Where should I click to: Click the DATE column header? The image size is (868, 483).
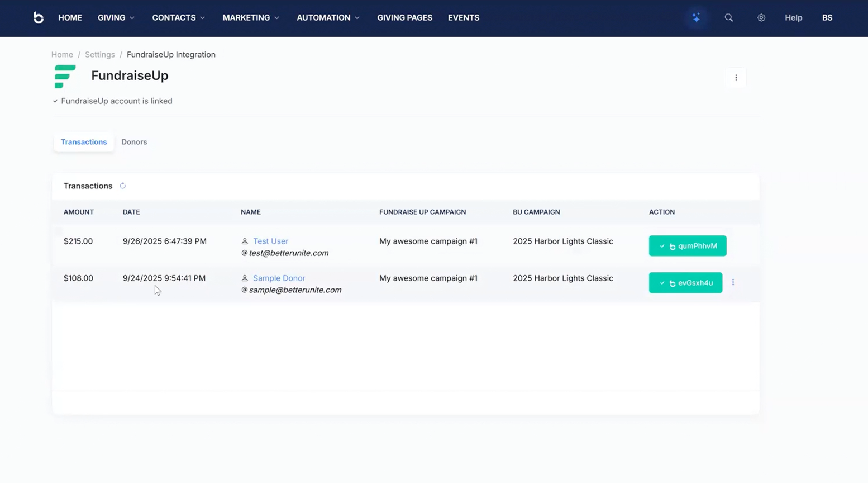click(131, 212)
